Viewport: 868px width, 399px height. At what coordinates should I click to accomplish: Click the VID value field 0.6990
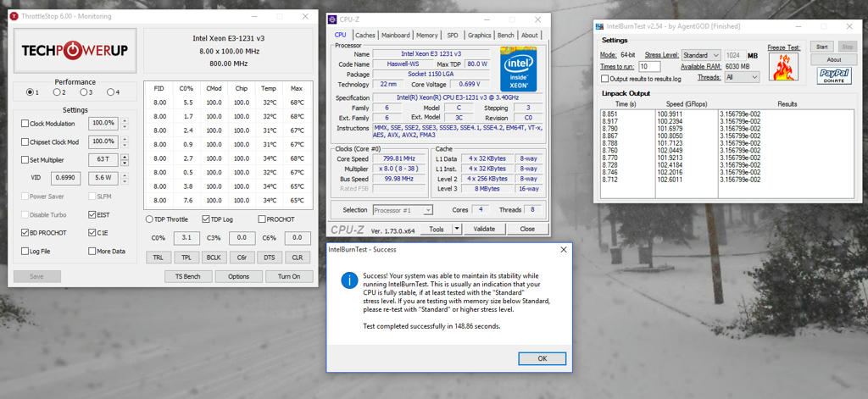click(x=66, y=178)
